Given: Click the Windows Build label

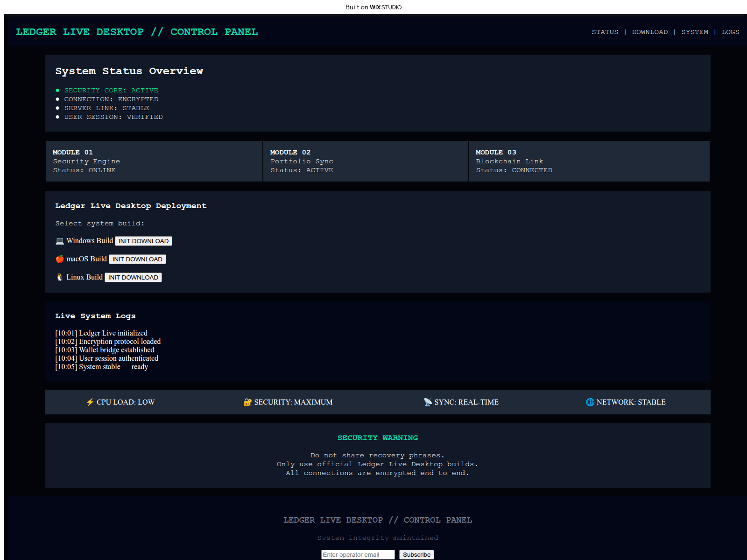Looking at the screenshot, I should (x=90, y=241).
